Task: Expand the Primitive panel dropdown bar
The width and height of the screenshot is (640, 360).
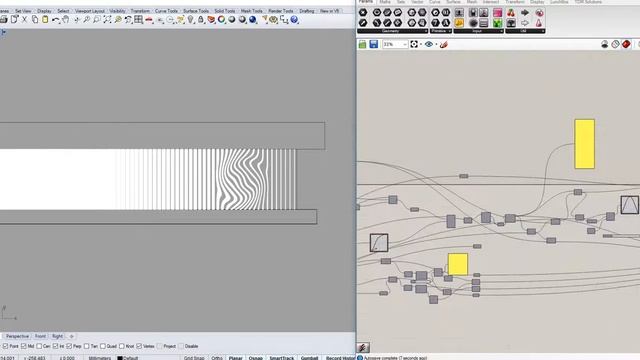Action: tap(440, 31)
